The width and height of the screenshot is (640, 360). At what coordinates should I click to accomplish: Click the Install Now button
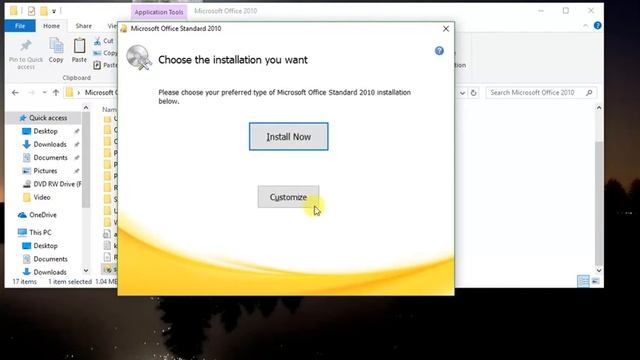click(x=289, y=137)
